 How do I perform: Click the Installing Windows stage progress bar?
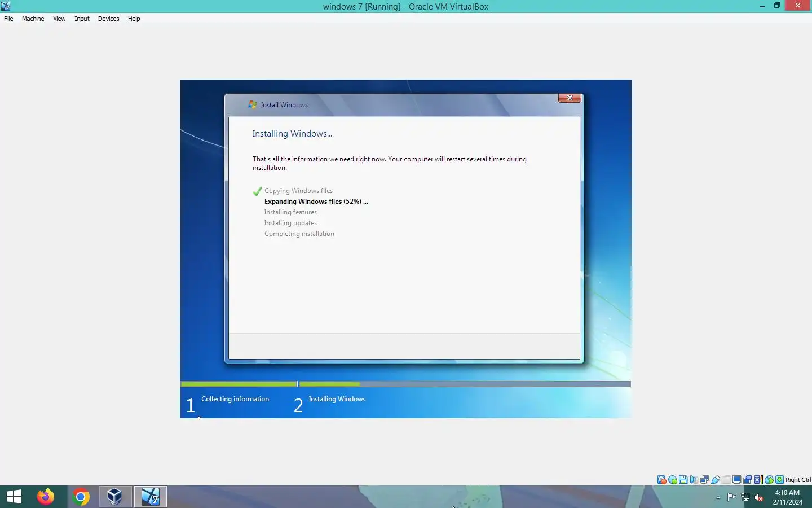[x=465, y=384]
